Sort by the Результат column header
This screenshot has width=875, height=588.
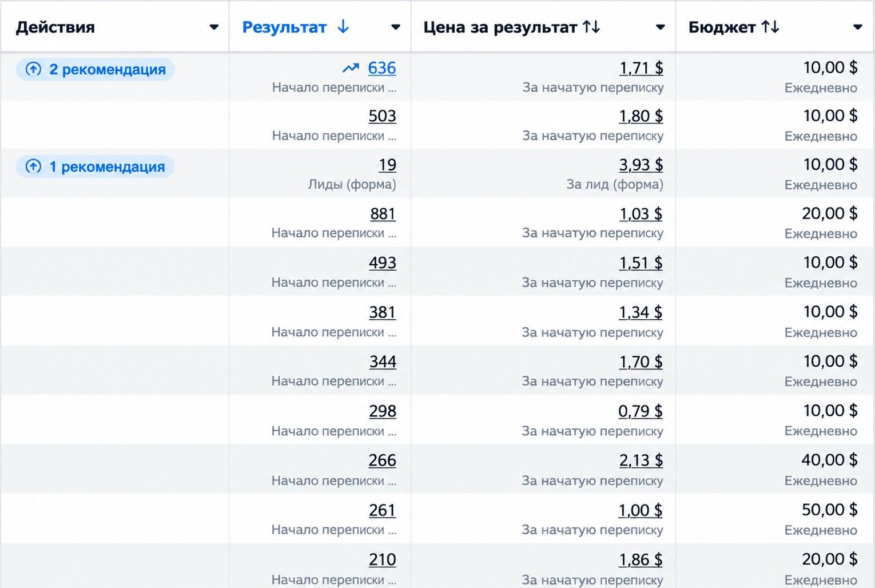[284, 27]
